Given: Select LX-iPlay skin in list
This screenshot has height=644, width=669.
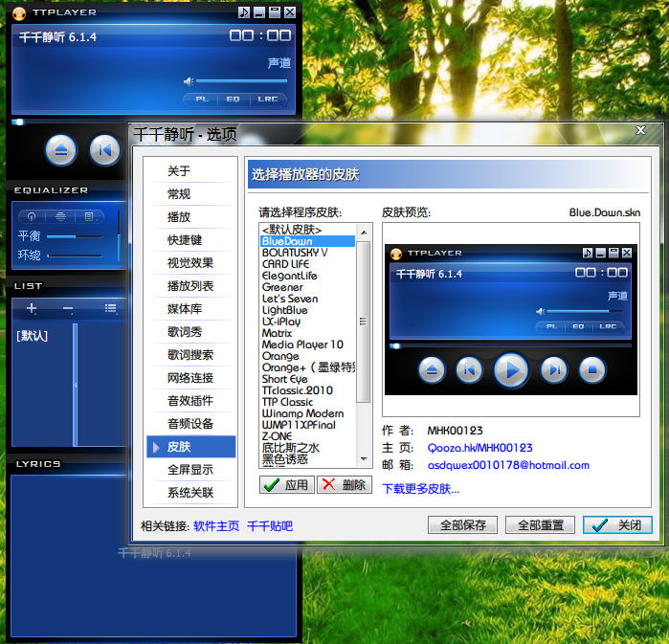Looking at the screenshot, I should [x=307, y=322].
